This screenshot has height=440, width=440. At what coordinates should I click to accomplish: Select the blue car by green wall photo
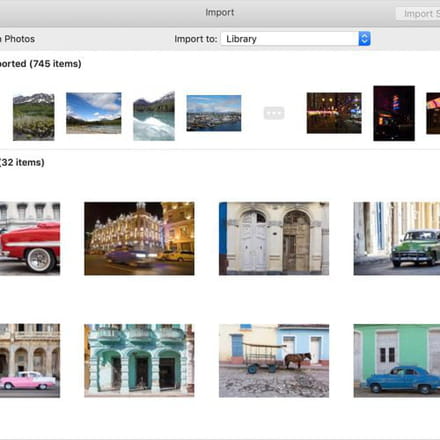397,361
